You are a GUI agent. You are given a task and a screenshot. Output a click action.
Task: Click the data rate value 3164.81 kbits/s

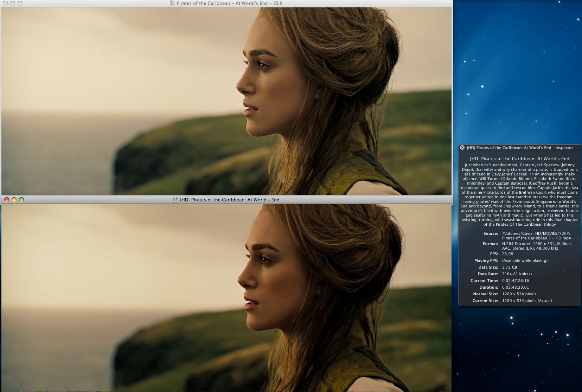pos(517,274)
